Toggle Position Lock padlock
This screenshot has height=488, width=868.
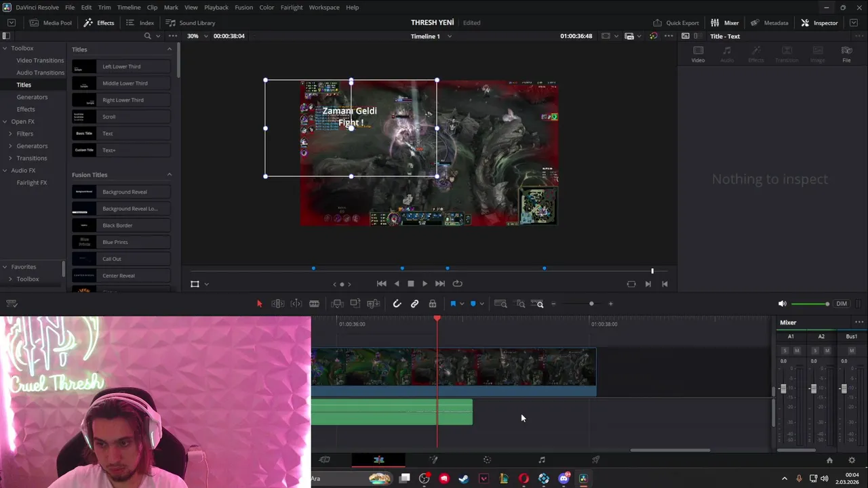(433, 304)
